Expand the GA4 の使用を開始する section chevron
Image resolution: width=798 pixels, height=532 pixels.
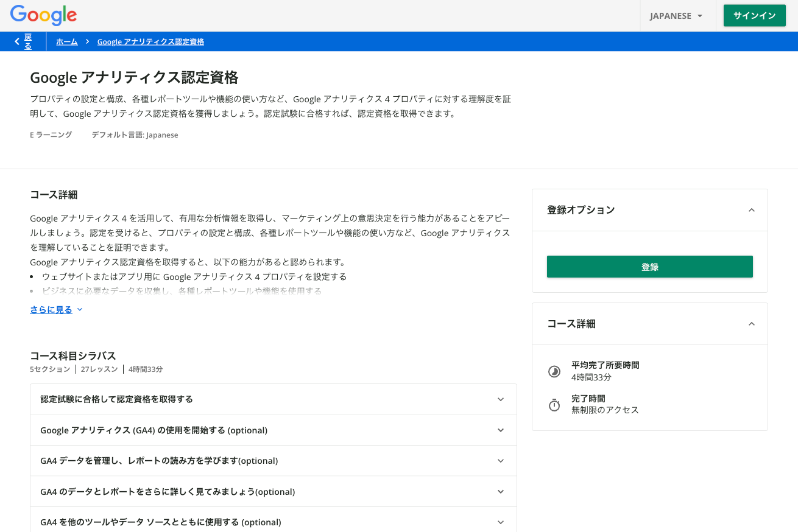(500, 430)
